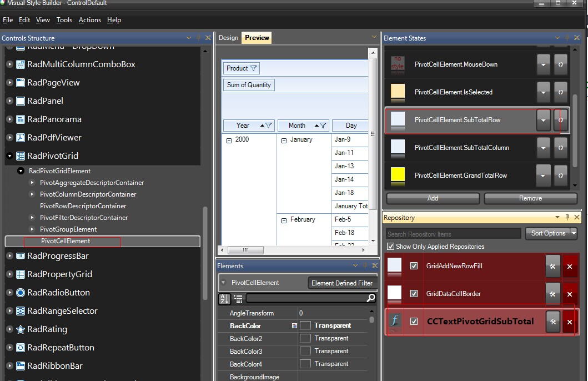Open the Tools menu
This screenshot has height=381, width=588.
click(x=64, y=20)
